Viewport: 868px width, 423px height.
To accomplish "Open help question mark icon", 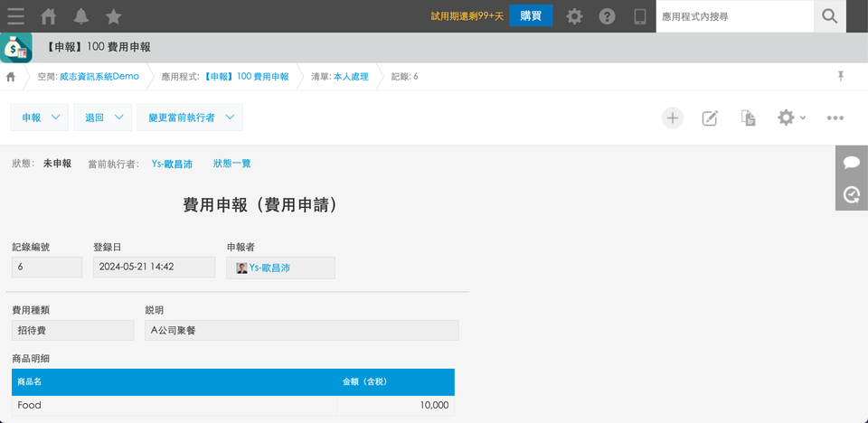I will (x=608, y=16).
